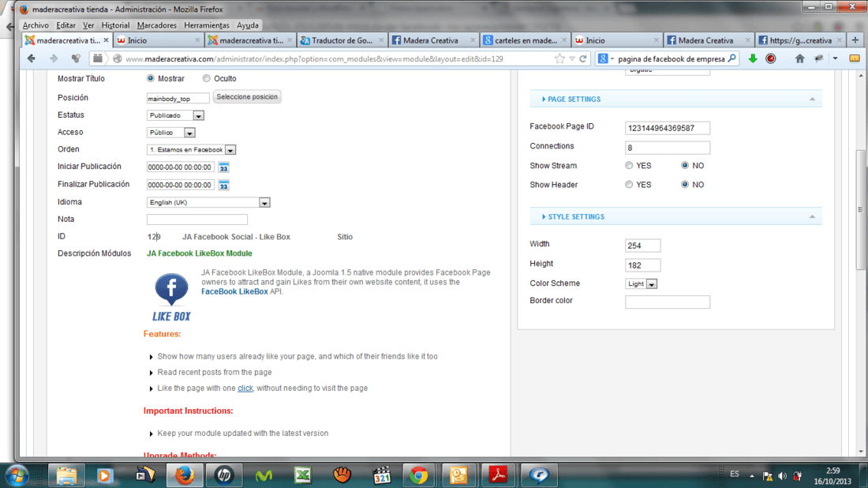Open the Archivo menu

pyautogui.click(x=36, y=25)
